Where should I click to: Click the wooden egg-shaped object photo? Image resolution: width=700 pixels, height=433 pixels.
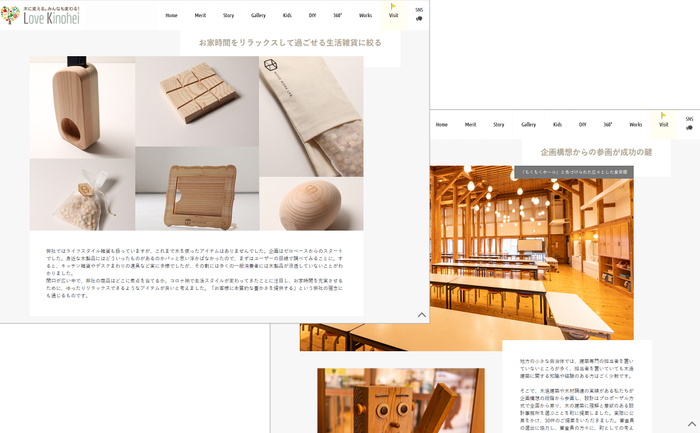[311, 205]
